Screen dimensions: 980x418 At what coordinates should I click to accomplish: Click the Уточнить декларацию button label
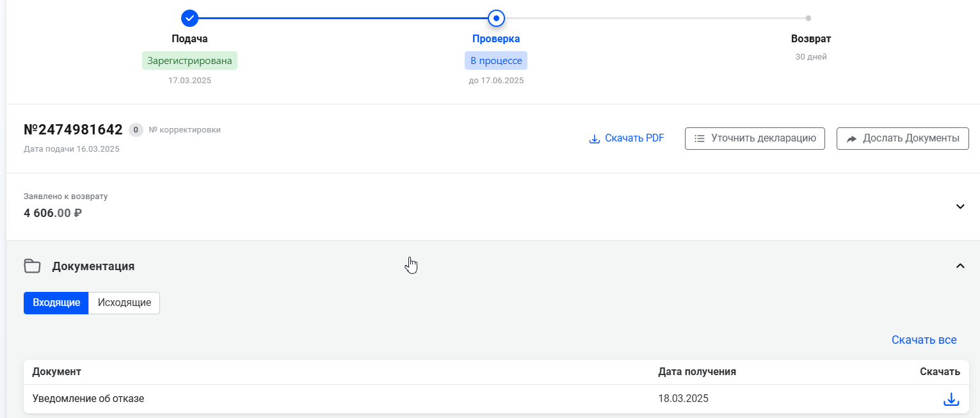(x=763, y=138)
